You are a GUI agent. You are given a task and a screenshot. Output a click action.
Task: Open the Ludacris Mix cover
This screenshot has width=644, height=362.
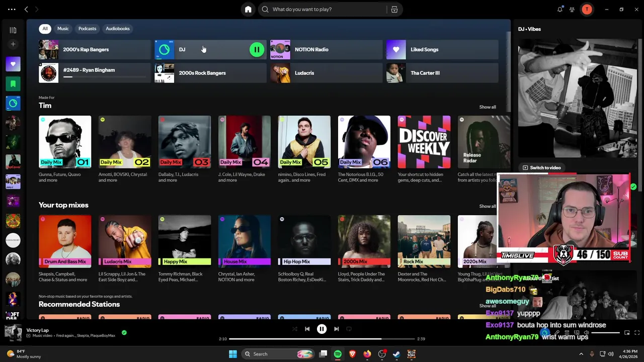coord(125,241)
